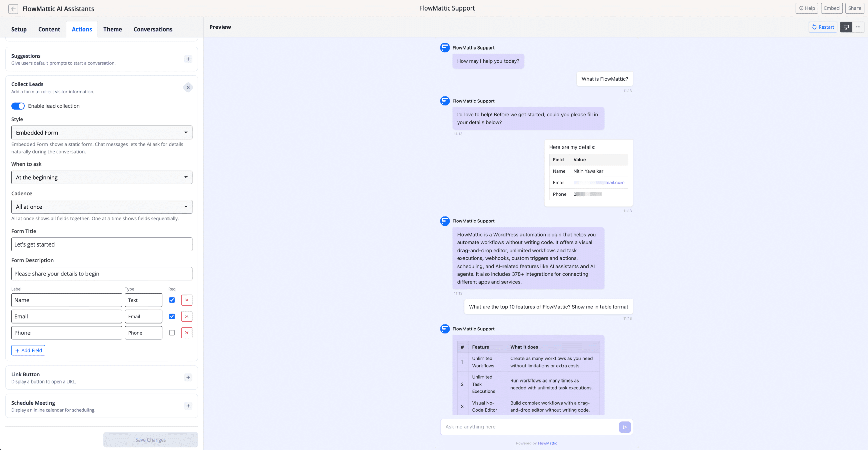
Task: Click the plus icon to add a Suggestion
Action: [188, 59]
